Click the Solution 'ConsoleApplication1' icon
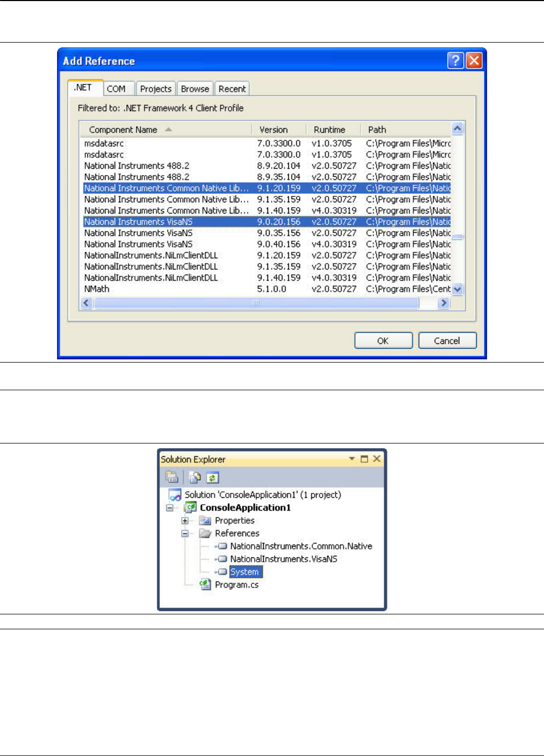544x756 pixels. pos(175,495)
